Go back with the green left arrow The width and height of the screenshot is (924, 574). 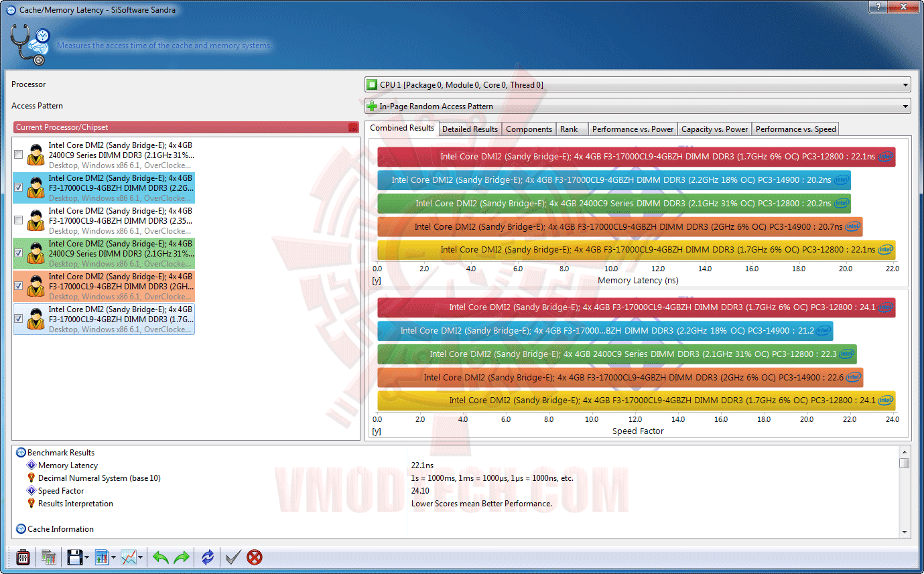pos(160,557)
